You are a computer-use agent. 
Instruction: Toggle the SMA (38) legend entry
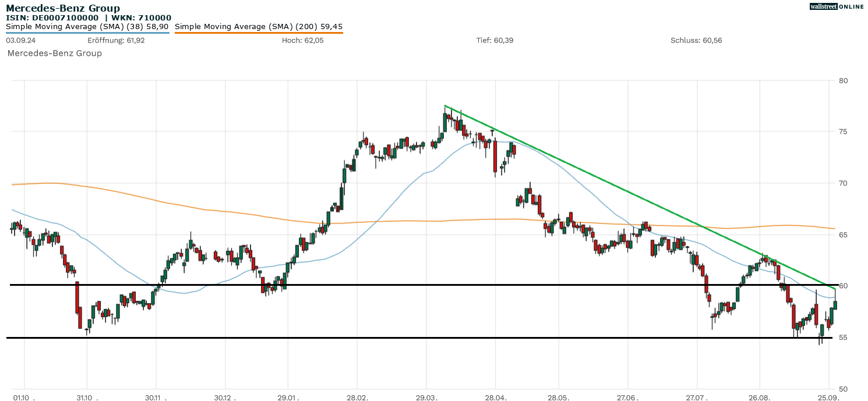click(87, 27)
